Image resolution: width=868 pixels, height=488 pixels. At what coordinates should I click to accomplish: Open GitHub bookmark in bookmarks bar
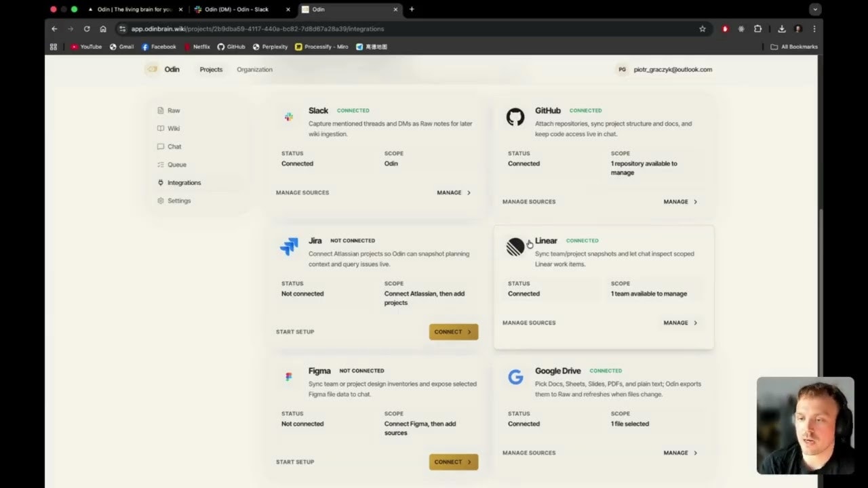[231, 47]
